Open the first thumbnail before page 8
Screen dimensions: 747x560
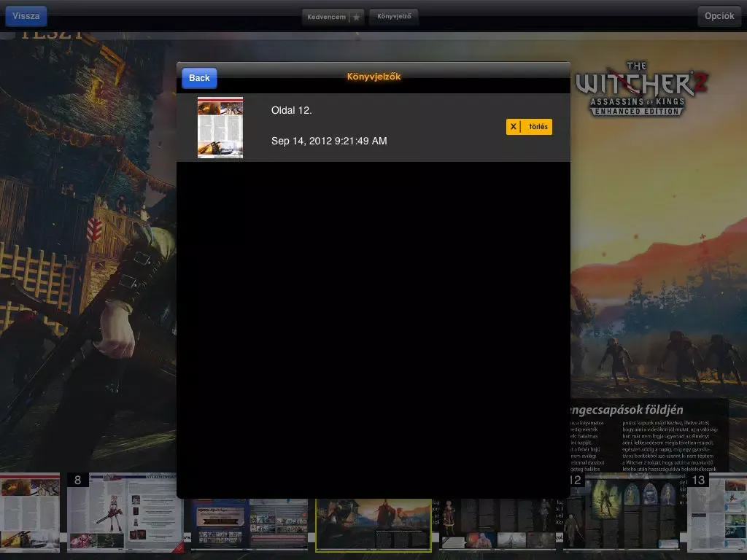coord(30,513)
